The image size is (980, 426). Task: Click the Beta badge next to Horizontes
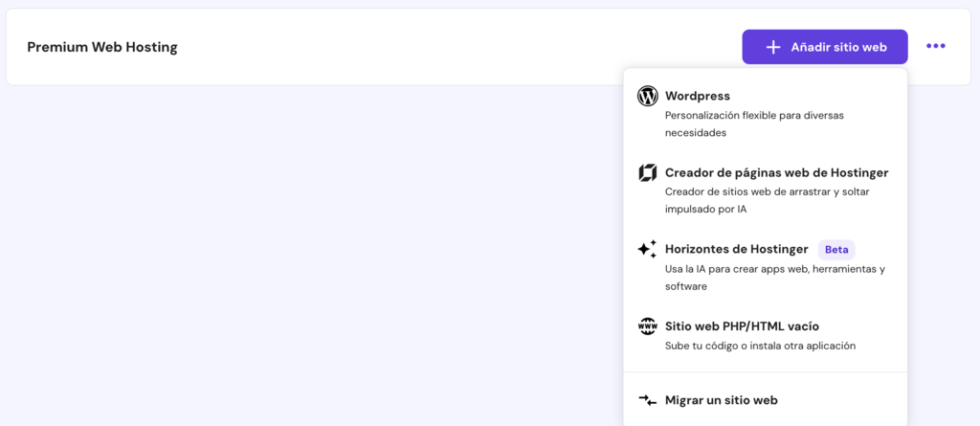[836, 249]
